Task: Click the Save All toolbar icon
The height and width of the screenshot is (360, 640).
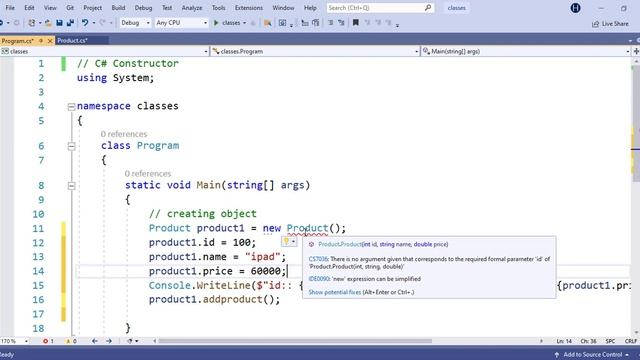Action: (x=70, y=23)
